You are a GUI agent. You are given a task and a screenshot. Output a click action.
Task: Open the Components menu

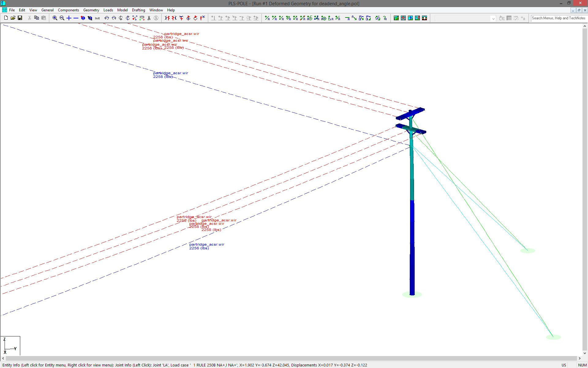coord(68,10)
